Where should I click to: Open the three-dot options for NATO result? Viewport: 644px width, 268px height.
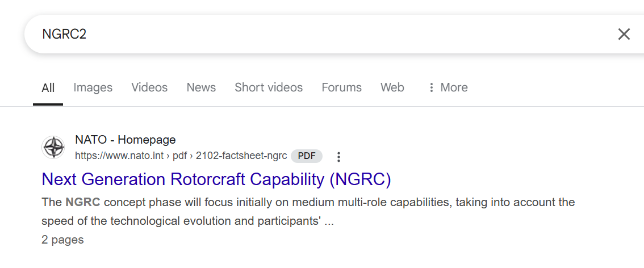click(x=338, y=156)
